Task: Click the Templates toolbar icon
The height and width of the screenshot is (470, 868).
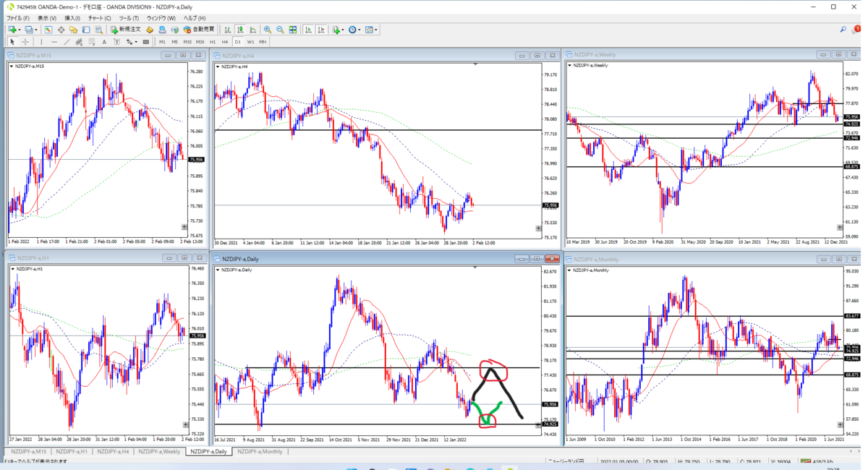Action: point(370,30)
